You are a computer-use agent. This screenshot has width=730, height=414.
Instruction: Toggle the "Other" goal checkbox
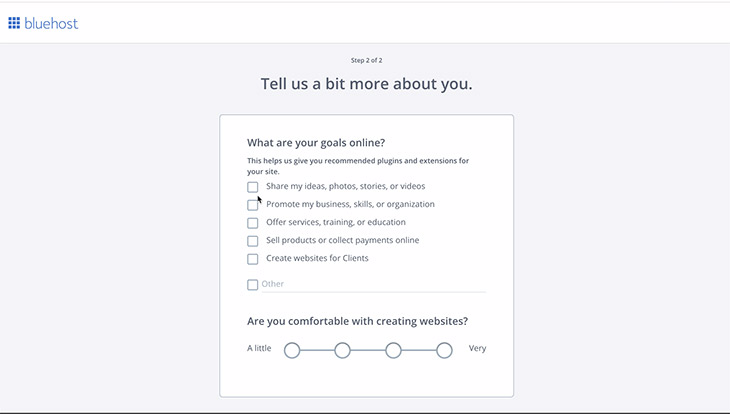pos(253,285)
